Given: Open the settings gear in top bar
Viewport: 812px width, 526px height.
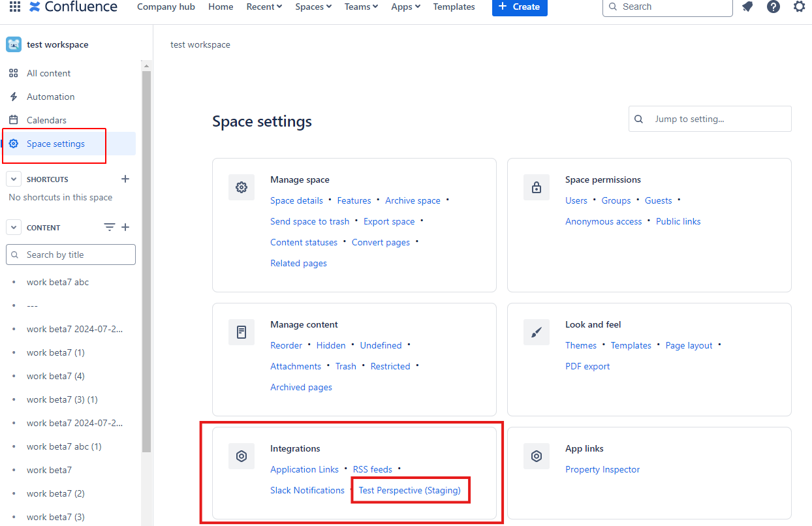Looking at the screenshot, I should click(799, 7).
